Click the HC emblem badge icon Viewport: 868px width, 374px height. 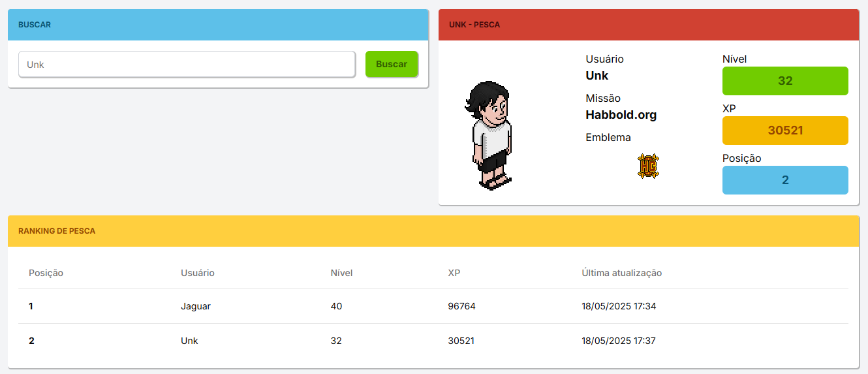[x=647, y=166]
